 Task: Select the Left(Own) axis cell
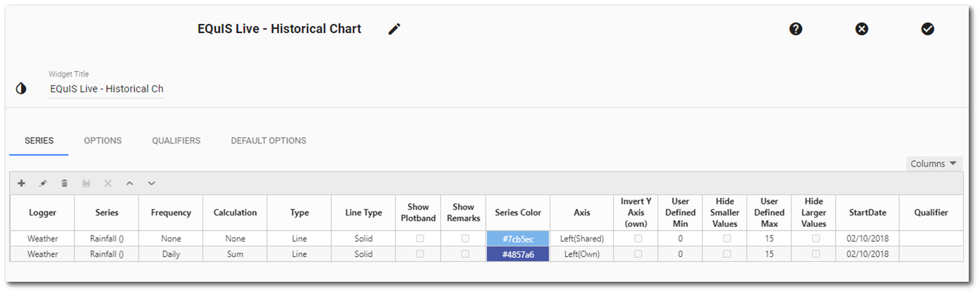[x=582, y=254]
